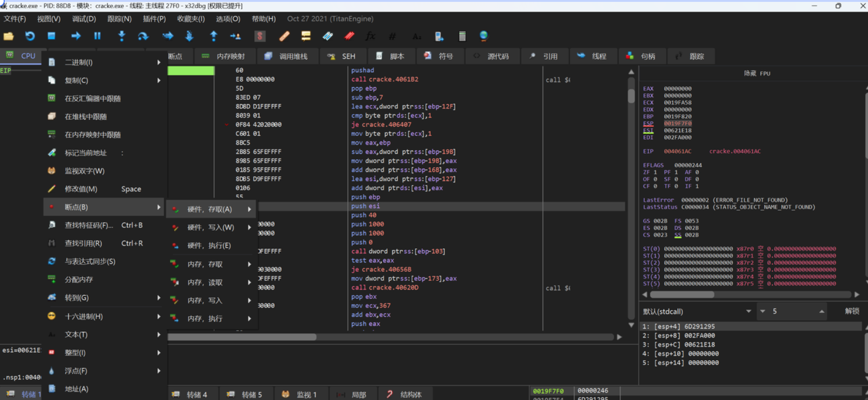The height and width of the screenshot is (400, 868).
Task: Restart the debugged program
Action: [x=30, y=36]
